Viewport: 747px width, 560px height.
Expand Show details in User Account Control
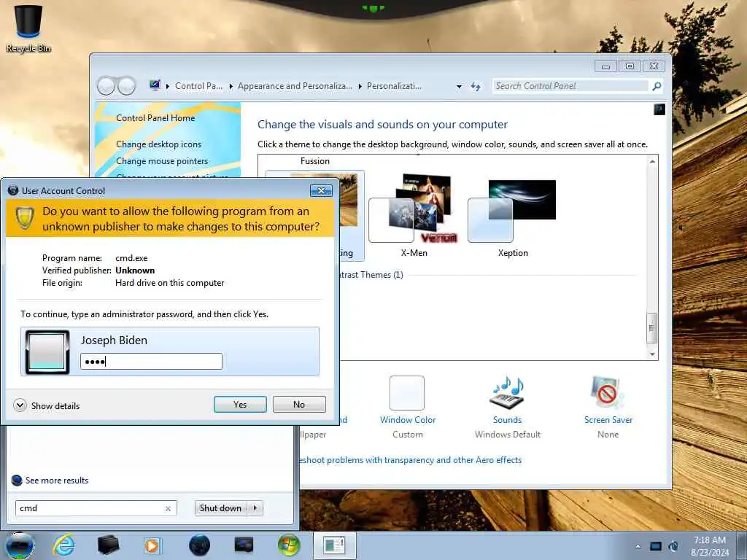20,405
